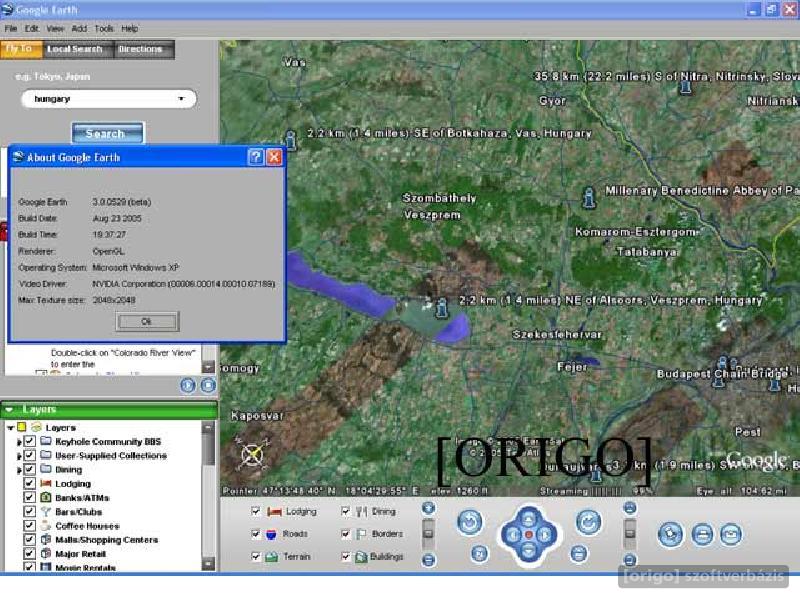Uncheck the Banks/ATMs layer
This screenshot has width=800, height=600.
click(30, 497)
